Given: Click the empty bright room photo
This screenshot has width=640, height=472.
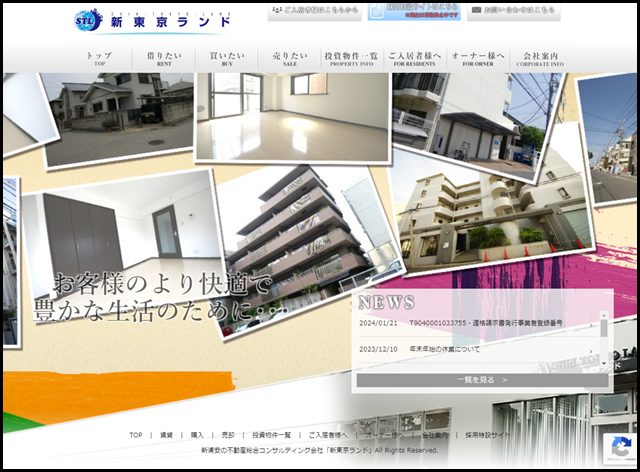Looking at the screenshot, I should click(292, 117).
